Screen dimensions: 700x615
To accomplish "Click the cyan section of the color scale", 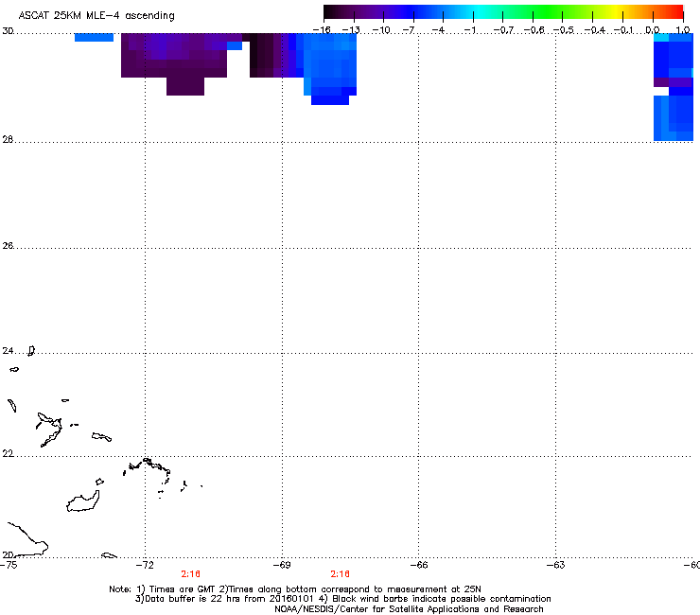I will point(478,11).
